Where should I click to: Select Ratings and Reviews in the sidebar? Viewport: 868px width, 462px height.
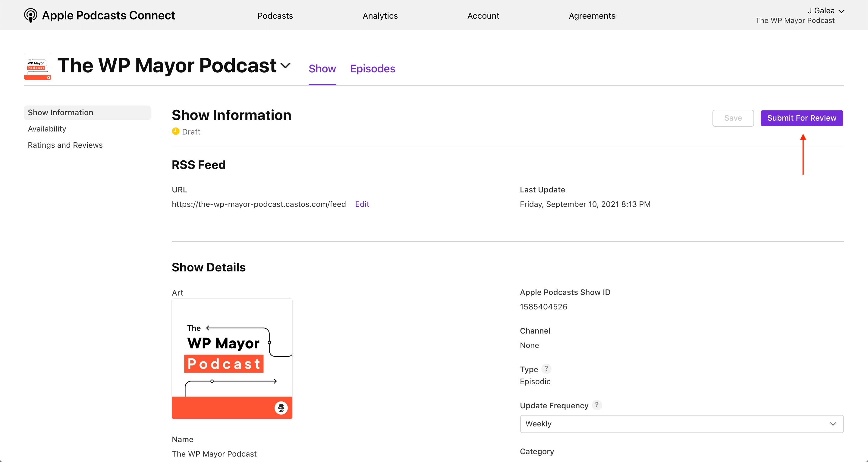point(65,145)
